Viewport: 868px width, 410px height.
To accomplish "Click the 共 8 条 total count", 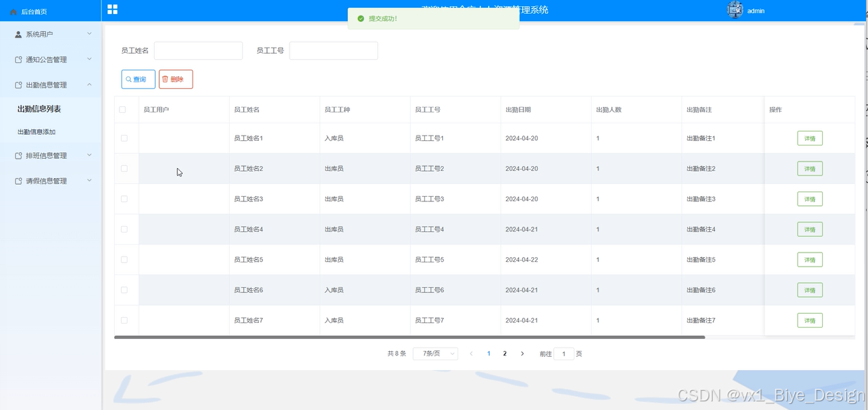I will pyautogui.click(x=396, y=354).
